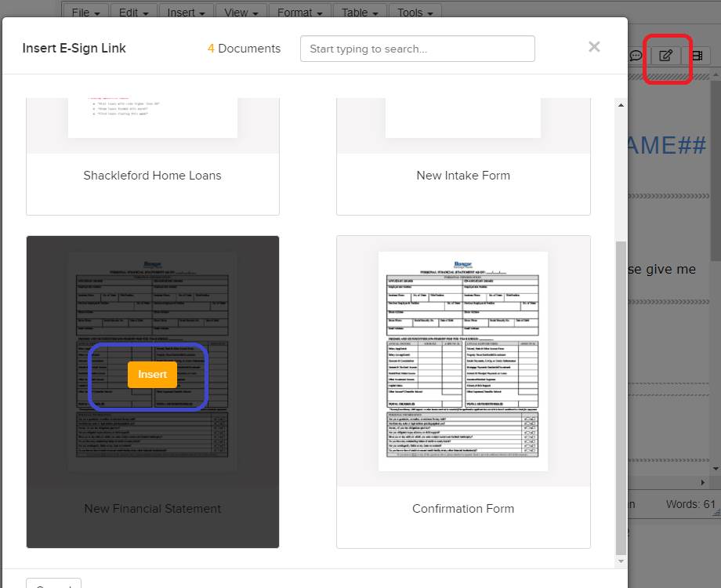721x588 pixels.
Task: Click the Words: 61 status text
Action: (x=690, y=504)
